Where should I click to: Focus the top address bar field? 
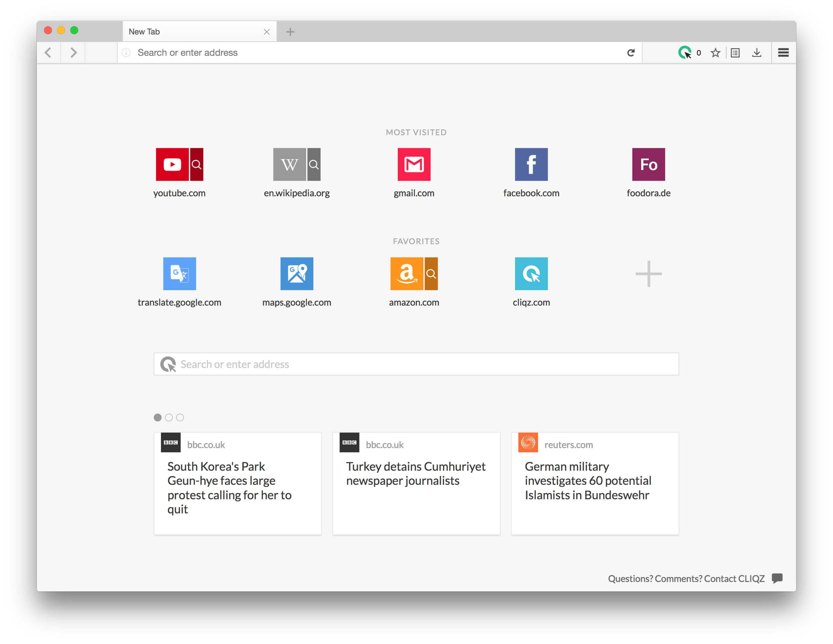coord(380,53)
